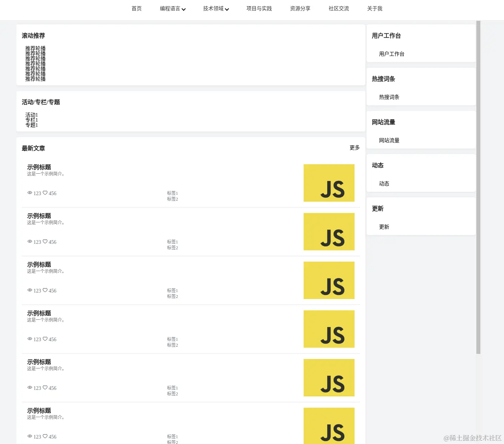This screenshot has width=504, height=444.
Task: Open the fifth 示例标题 article title
Action: 39,362
